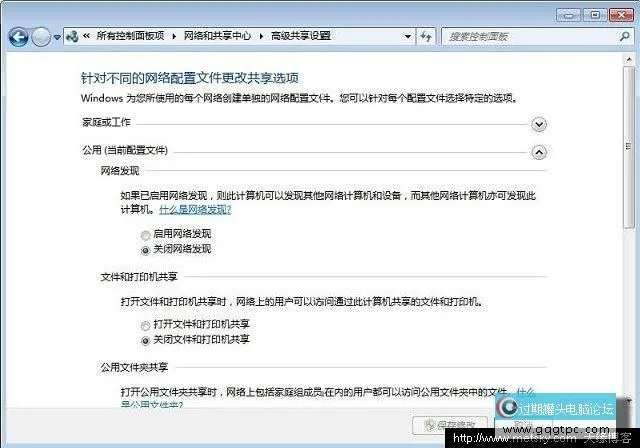Go to 网络和共享中心 breadcrumb
640x448 pixels.
click(217, 36)
